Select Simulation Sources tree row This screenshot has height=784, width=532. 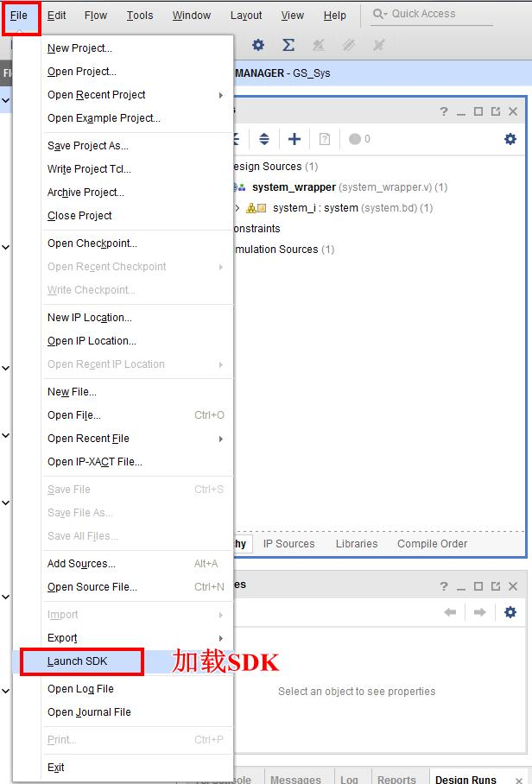click(284, 249)
